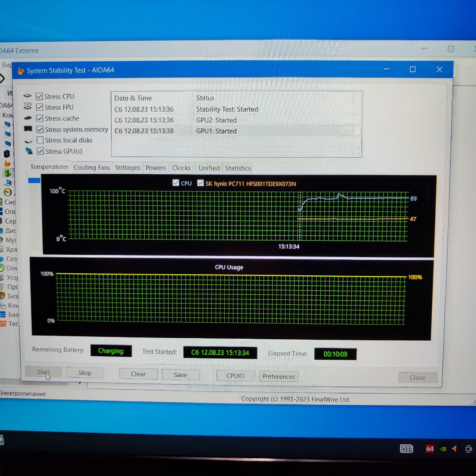Click the AIDA64 flame title icon

click(x=20, y=71)
